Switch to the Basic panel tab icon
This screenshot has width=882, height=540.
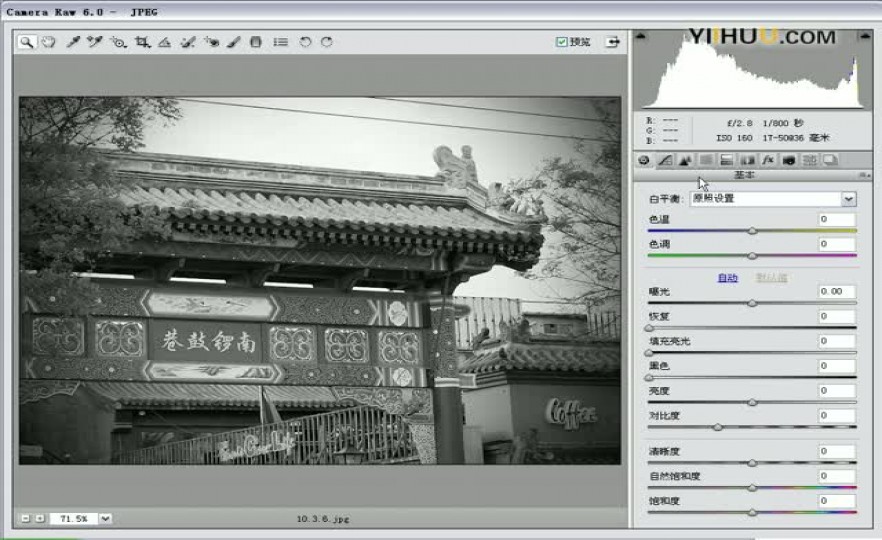pyautogui.click(x=644, y=160)
